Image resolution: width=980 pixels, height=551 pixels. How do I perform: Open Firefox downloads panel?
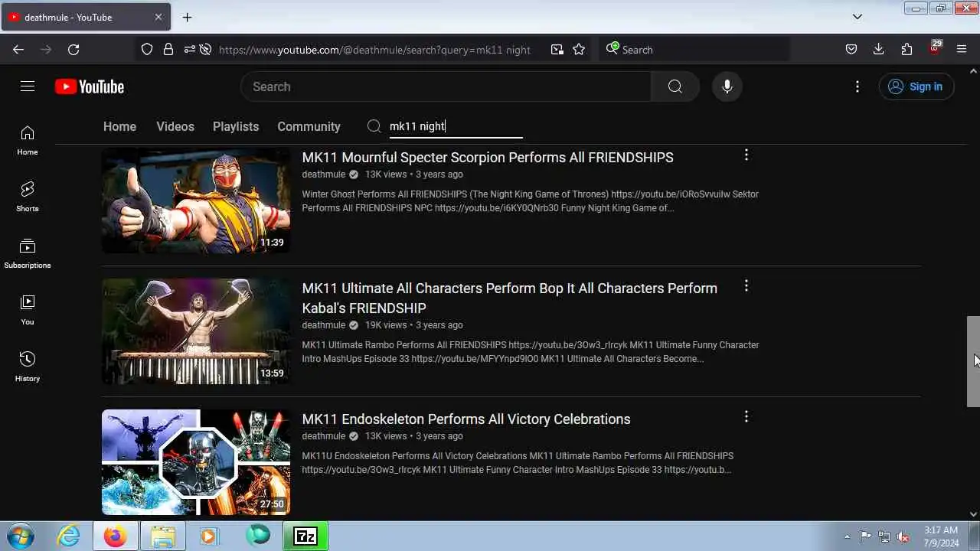[x=879, y=49]
